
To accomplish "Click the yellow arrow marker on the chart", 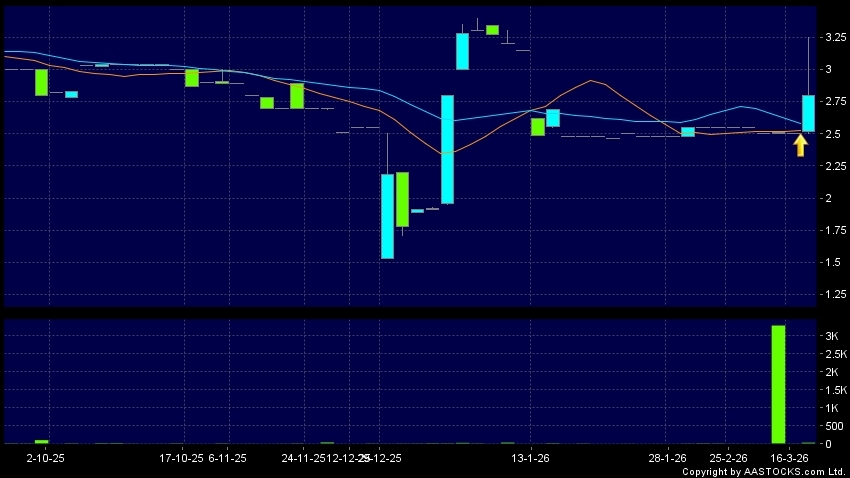I will (x=800, y=146).
